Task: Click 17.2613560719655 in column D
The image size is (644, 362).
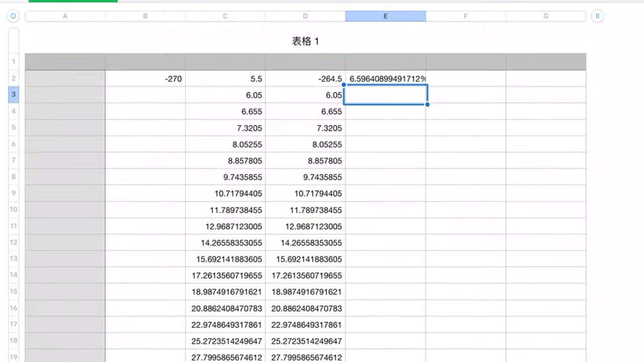Action: [x=305, y=276]
